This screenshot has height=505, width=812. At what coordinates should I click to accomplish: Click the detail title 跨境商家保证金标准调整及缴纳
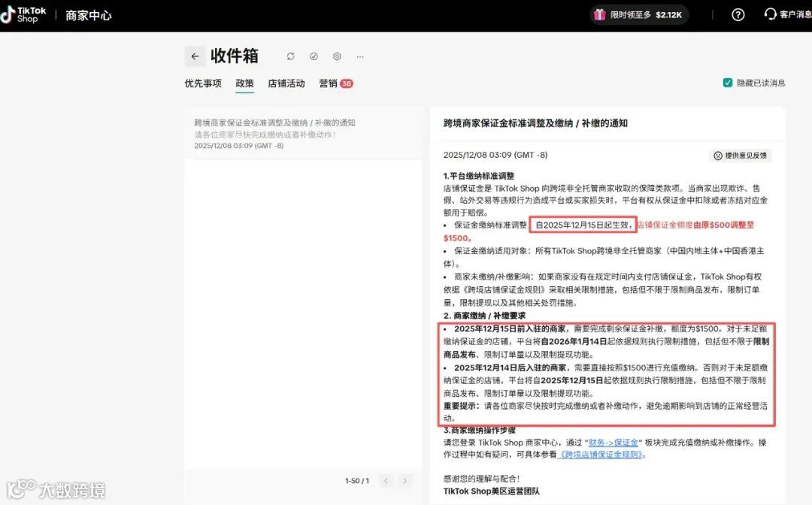point(535,123)
